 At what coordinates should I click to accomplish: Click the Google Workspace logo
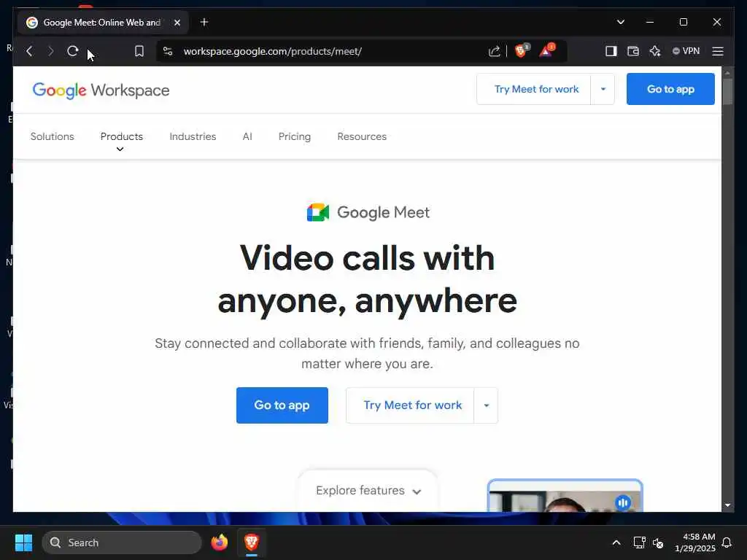(101, 90)
